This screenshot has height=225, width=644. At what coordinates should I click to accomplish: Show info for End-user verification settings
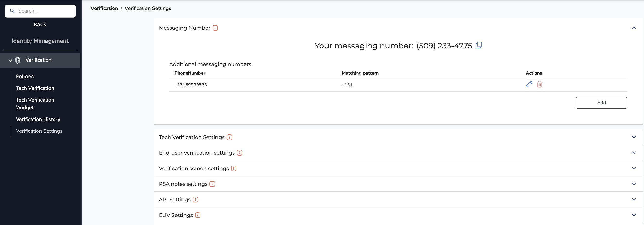point(240,153)
